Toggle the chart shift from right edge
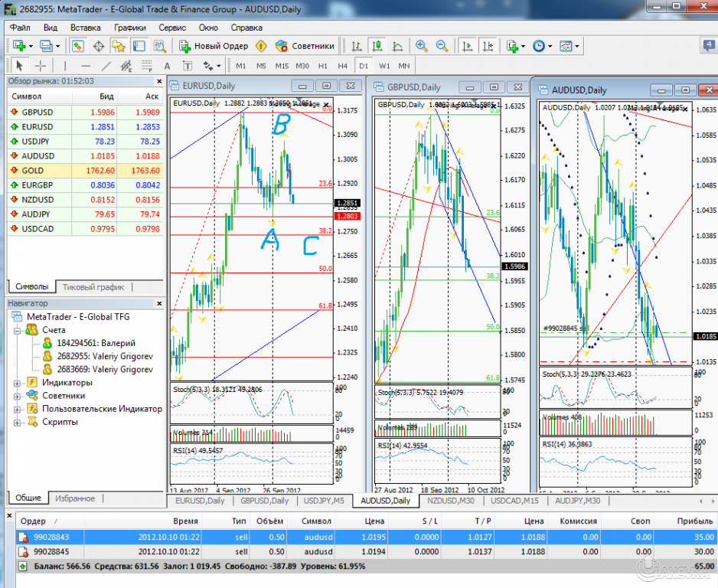The width and height of the screenshot is (718, 588). pyautogui.click(x=488, y=46)
